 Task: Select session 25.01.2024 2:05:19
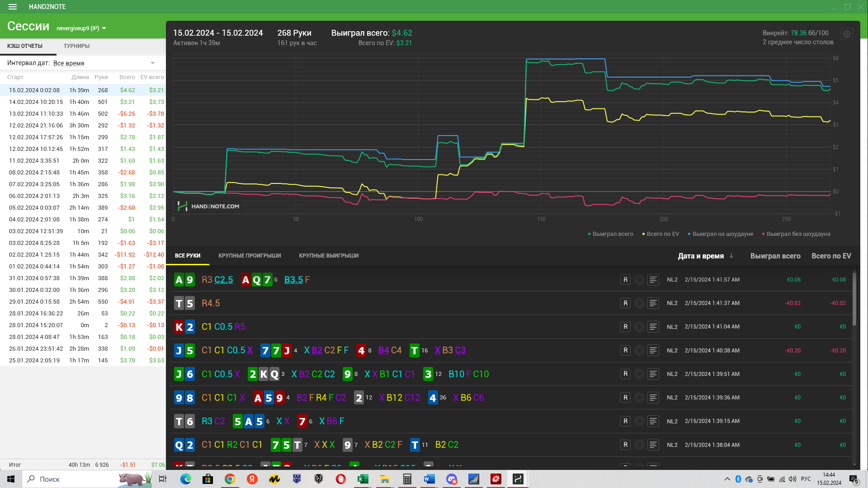[x=83, y=361]
